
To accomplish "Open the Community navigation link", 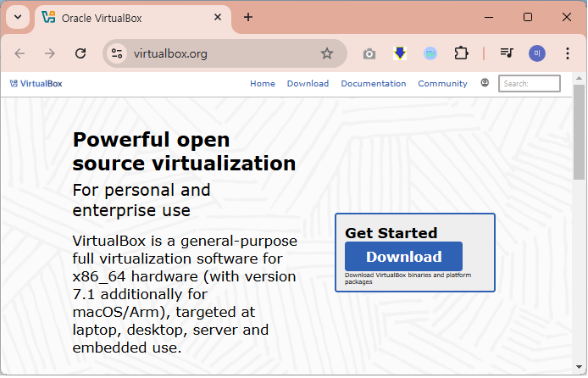I will pos(442,84).
